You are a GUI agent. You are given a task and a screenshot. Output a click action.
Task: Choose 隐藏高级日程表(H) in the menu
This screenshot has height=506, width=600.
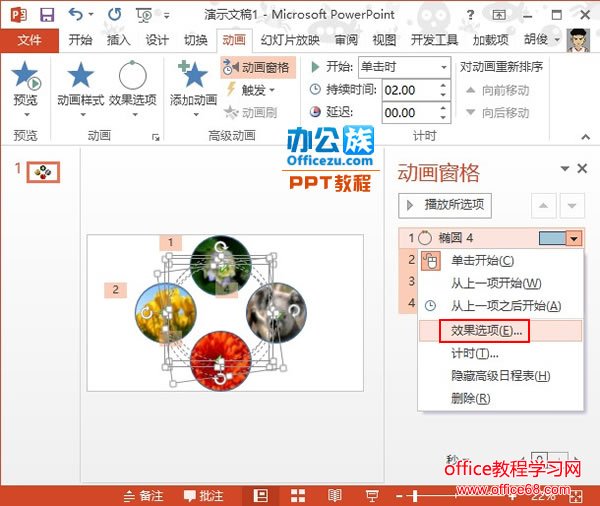(501, 376)
